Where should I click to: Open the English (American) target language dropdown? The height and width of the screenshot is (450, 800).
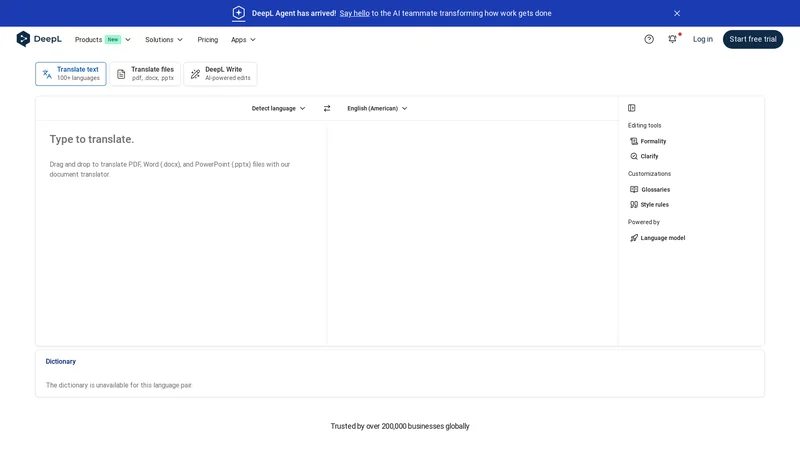[377, 108]
